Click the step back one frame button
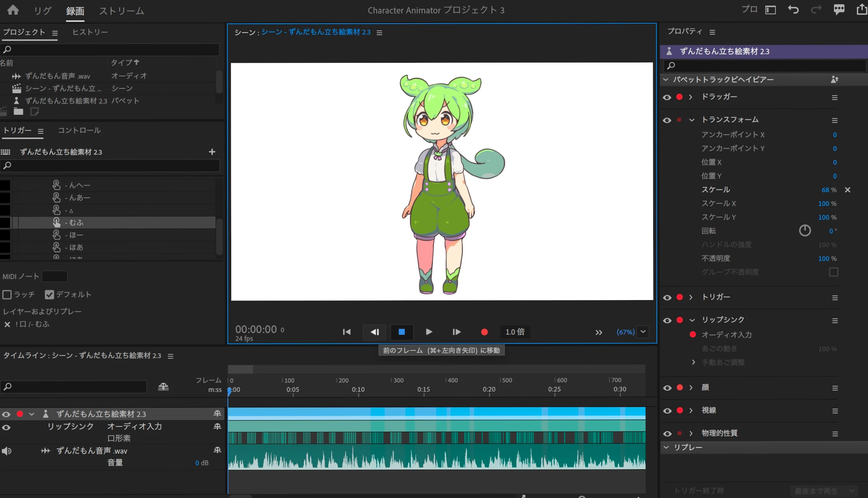868x498 pixels. coord(375,332)
